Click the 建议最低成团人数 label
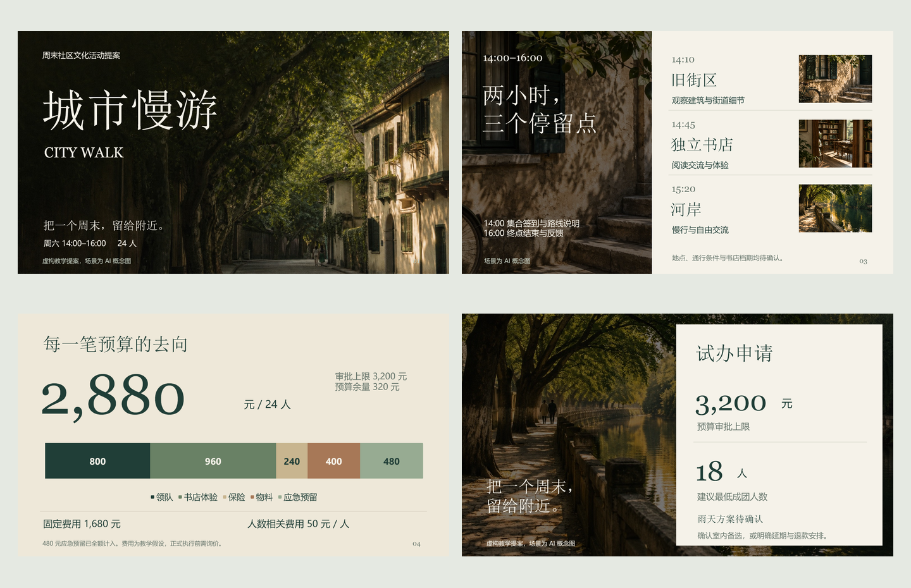The image size is (911, 588). click(732, 497)
